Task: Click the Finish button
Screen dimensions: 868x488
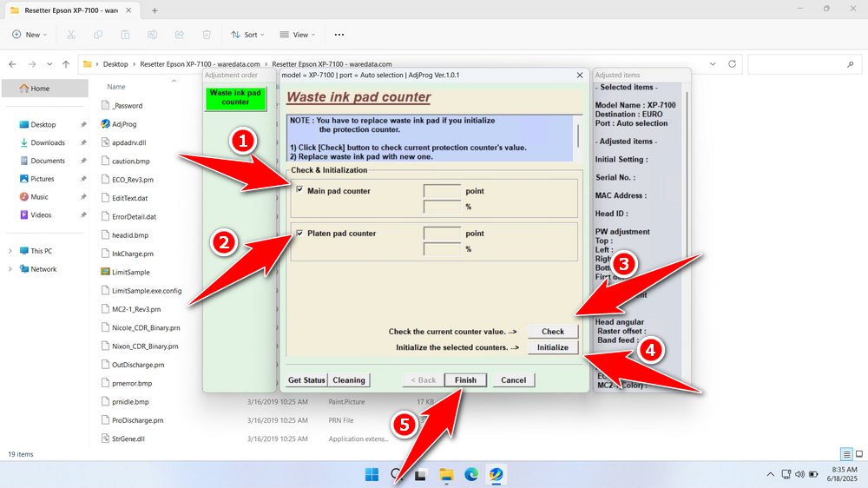Action: tap(465, 380)
